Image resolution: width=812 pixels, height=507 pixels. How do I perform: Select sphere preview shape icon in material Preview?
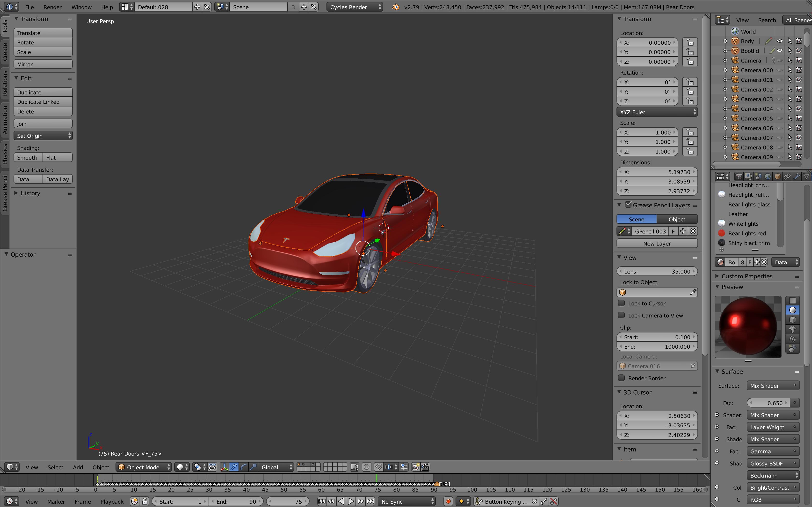coord(792,310)
